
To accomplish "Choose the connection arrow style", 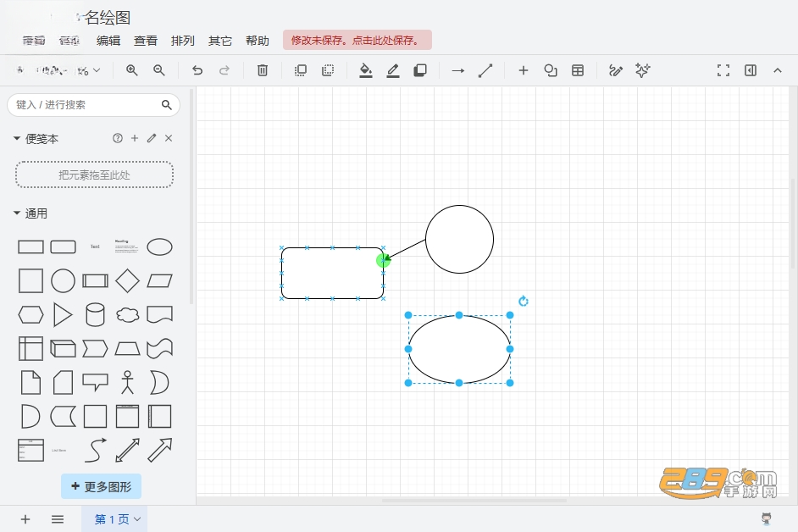I will [458, 71].
